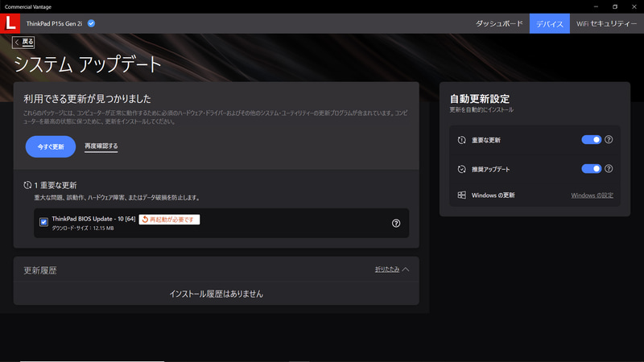Minimize the Commercial Vantage window

[x=596, y=6]
